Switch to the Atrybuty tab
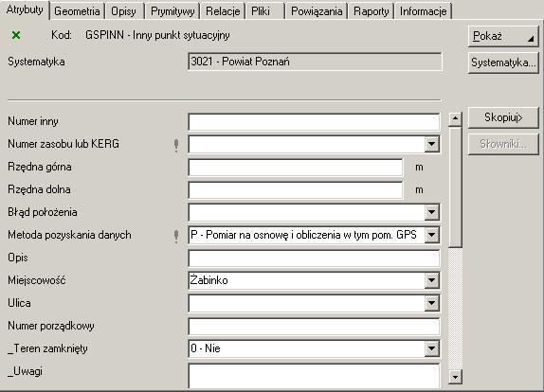 click(x=25, y=9)
